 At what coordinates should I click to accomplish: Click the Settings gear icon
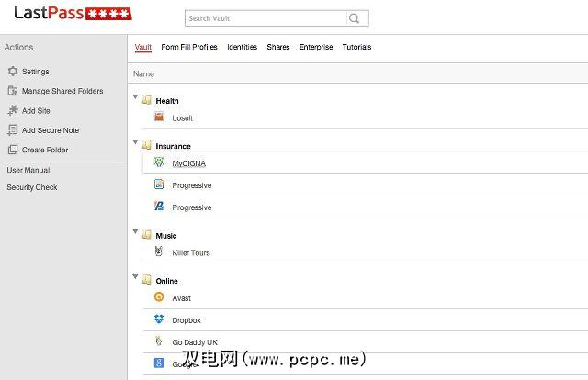point(13,72)
